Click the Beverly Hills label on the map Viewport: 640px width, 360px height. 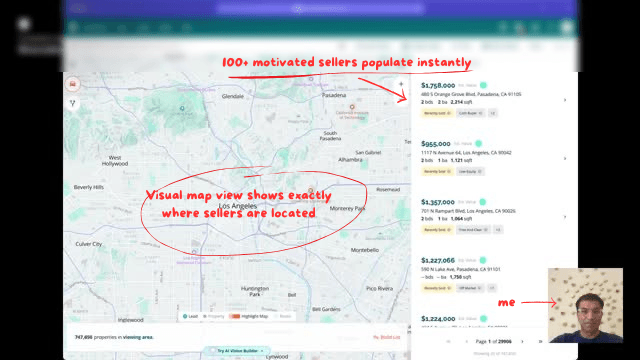coord(89,187)
